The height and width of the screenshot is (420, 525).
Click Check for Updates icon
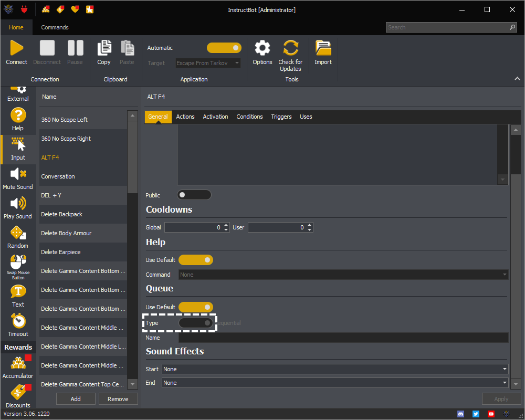[x=290, y=48]
